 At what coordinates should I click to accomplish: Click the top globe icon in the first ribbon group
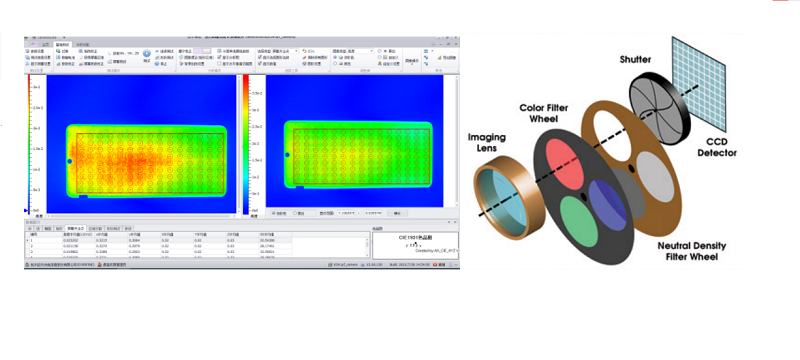28,51
